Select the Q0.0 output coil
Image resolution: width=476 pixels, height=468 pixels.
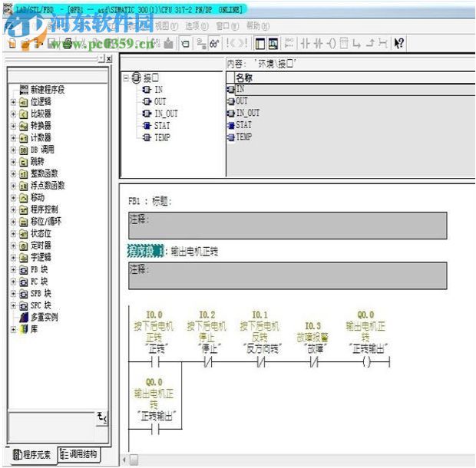367,362
